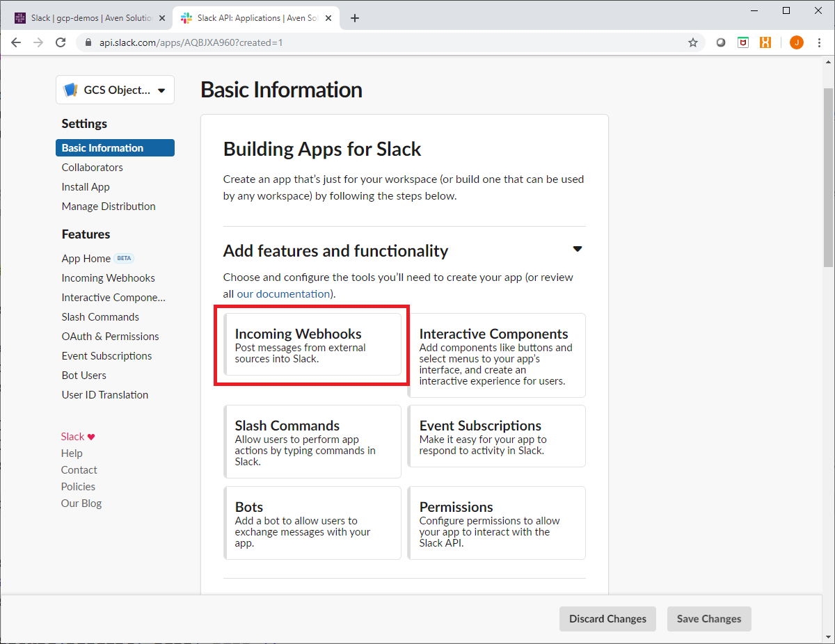Click the Building Apps for Slack heading
835x644 pixels.
(322, 149)
